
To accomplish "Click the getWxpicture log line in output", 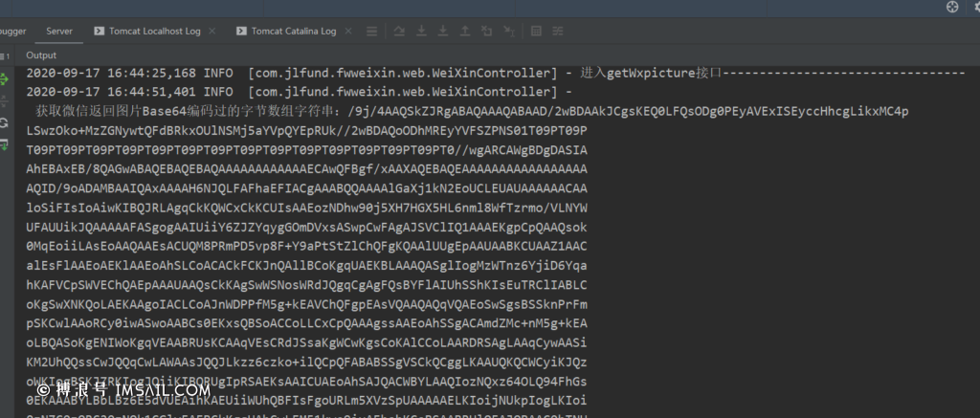I will click(496, 73).
